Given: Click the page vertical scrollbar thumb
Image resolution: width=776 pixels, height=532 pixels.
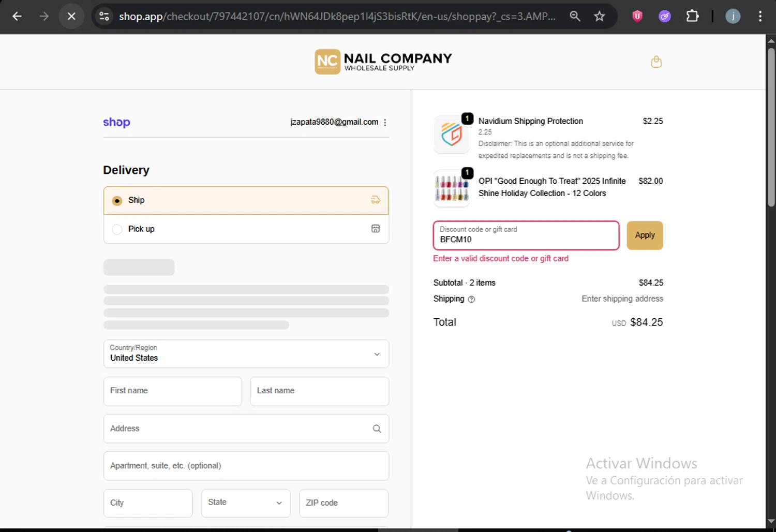Looking at the screenshot, I should tap(771, 127).
